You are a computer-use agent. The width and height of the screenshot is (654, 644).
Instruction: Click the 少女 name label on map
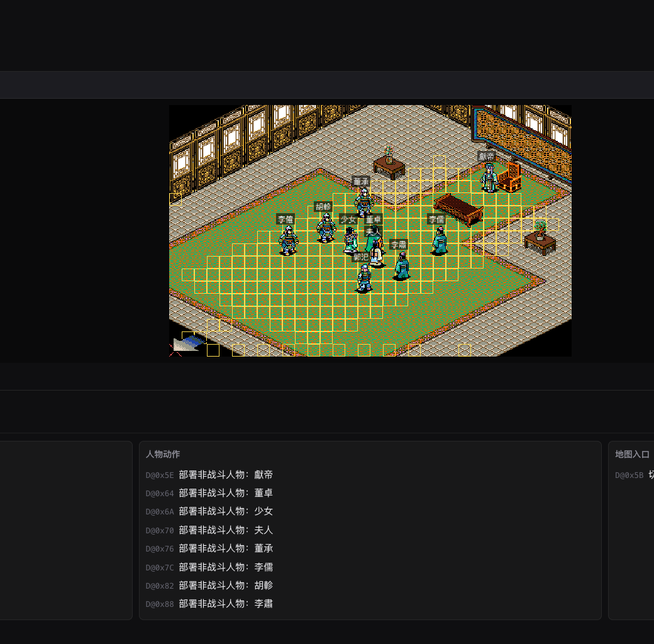(348, 219)
